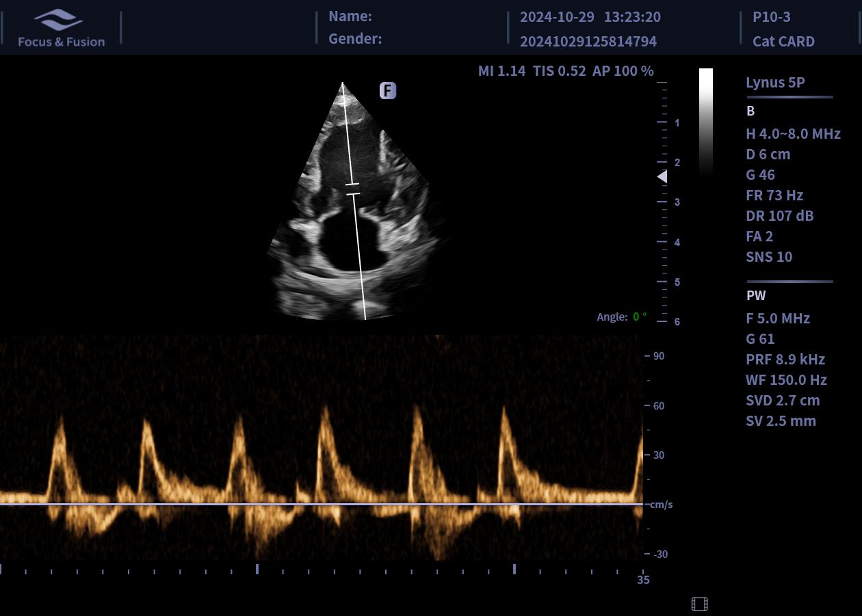The image size is (862, 616).
Task: Click the B-mode gain G 46 value
Action: (760, 174)
